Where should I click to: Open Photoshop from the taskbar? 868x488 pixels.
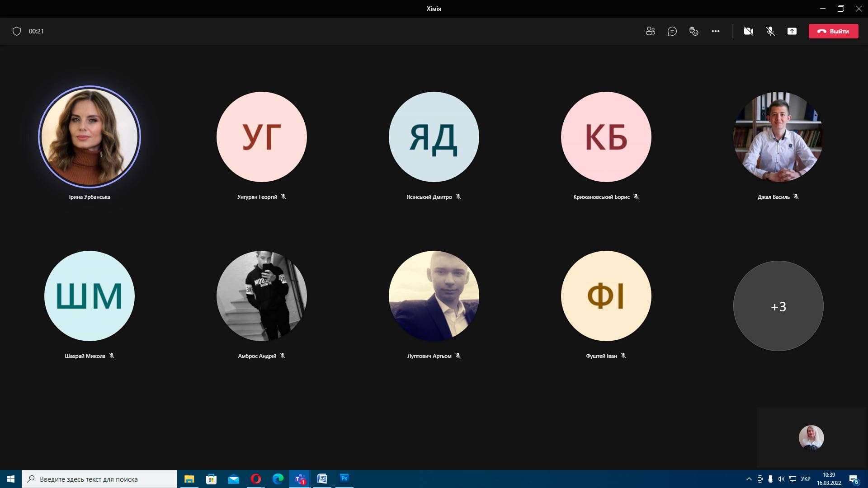(344, 479)
